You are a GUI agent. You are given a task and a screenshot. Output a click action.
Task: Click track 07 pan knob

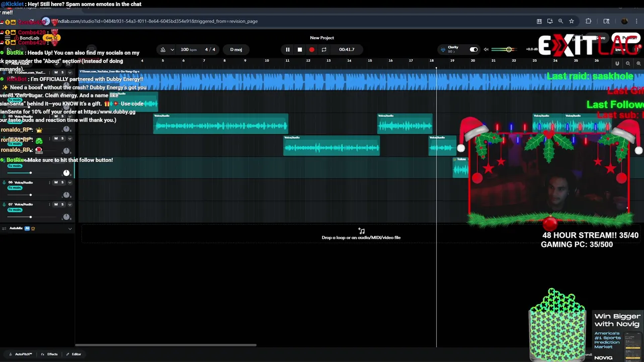coord(66,217)
